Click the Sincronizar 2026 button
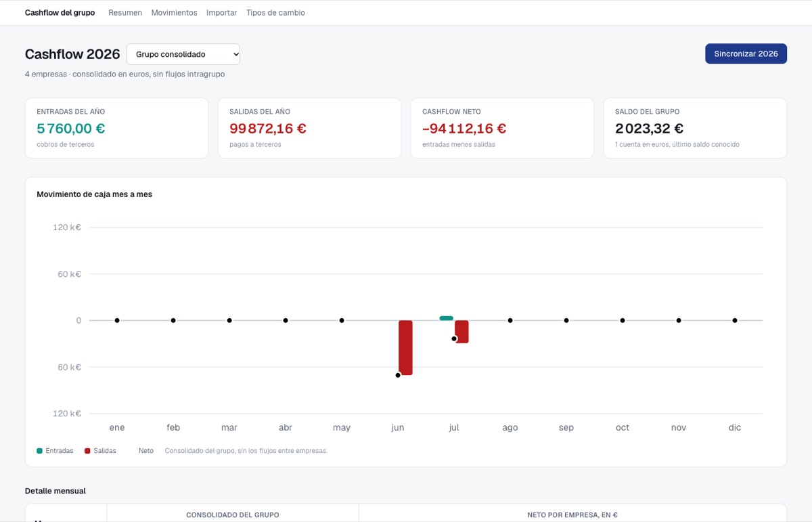The height and width of the screenshot is (522, 812). coord(746,53)
